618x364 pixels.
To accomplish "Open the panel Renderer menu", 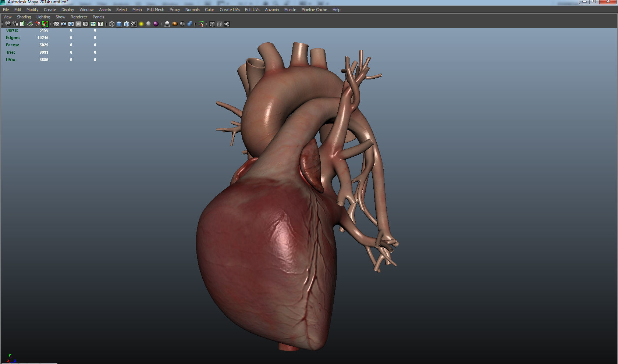I will [x=79, y=17].
